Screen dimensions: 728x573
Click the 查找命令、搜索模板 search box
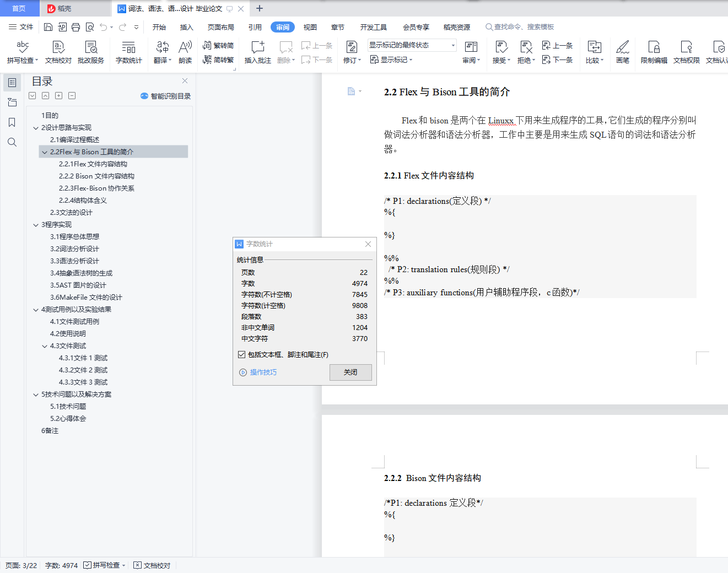(520, 27)
